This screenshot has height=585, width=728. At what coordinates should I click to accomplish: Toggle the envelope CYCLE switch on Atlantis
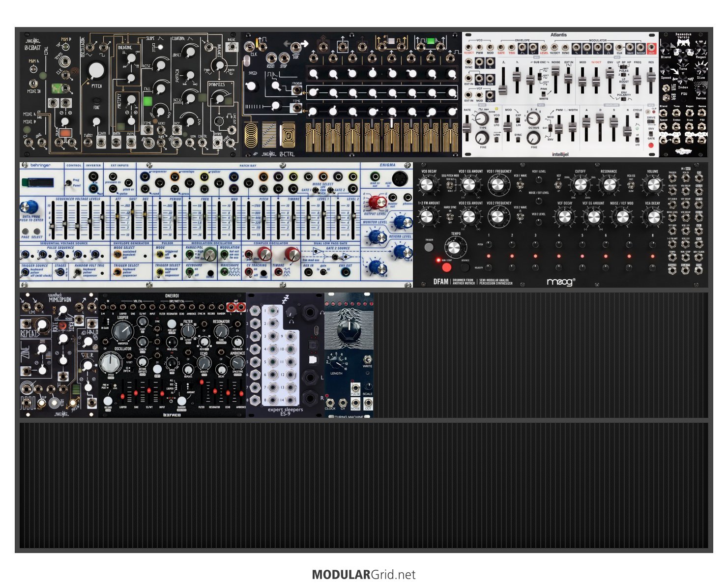[x=638, y=117]
